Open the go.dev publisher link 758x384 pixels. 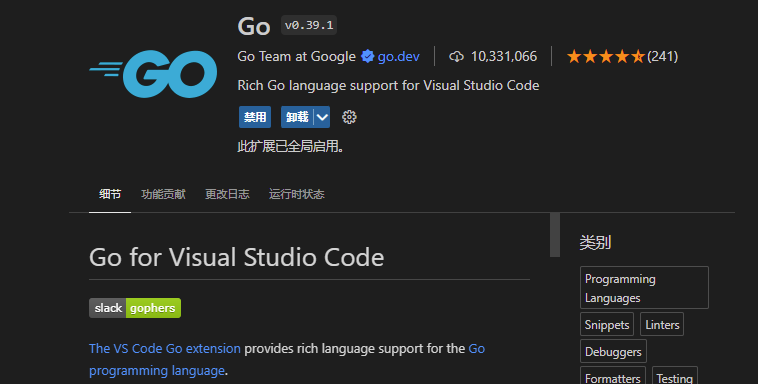point(398,57)
